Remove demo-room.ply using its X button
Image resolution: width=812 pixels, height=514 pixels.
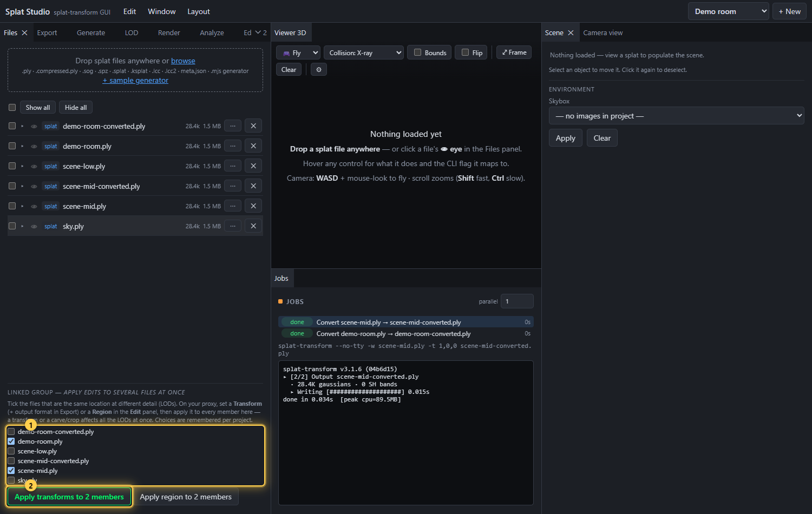(x=253, y=146)
